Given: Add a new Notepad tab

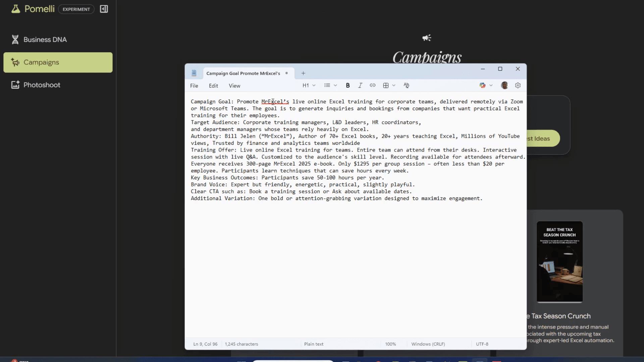Looking at the screenshot, I should (303, 73).
